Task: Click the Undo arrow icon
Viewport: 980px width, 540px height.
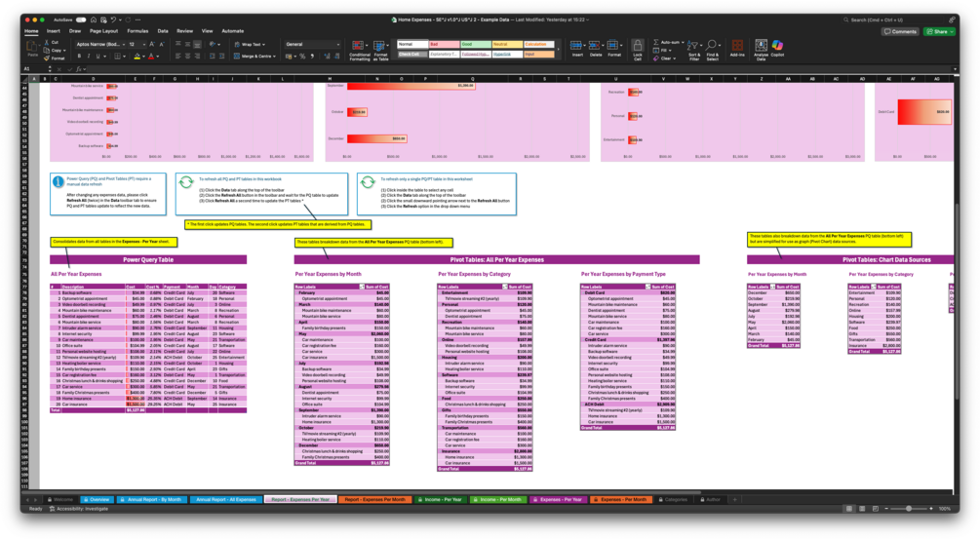Action: (113, 20)
